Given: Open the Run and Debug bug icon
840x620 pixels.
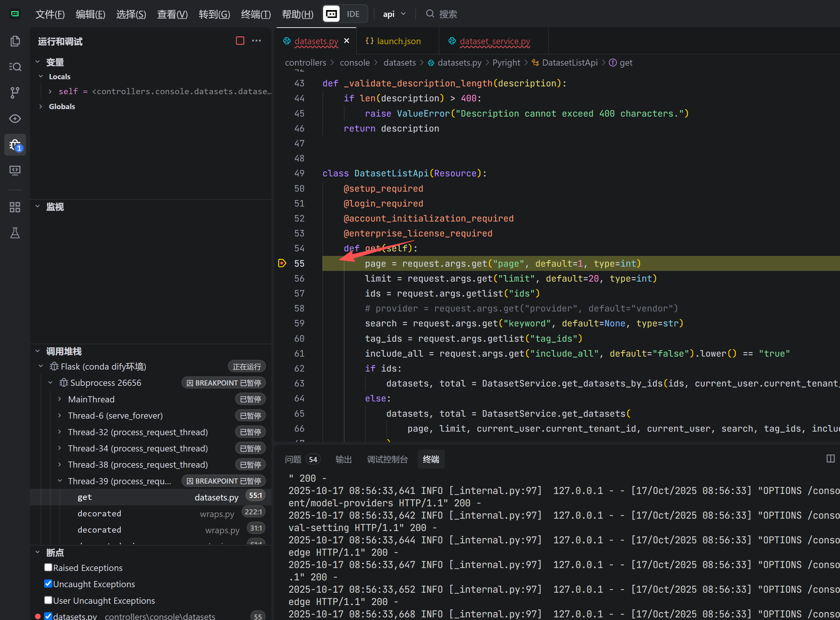Looking at the screenshot, I should [x=15, y=145].
